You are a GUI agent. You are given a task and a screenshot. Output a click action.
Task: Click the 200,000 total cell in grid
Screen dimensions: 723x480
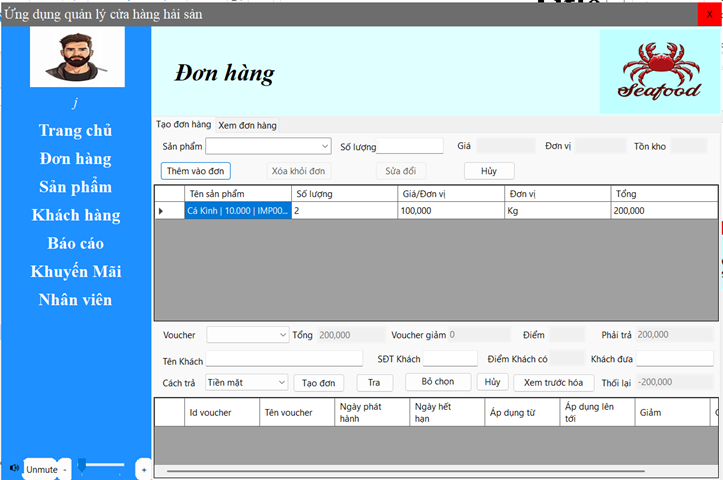[x=664, y=211]
